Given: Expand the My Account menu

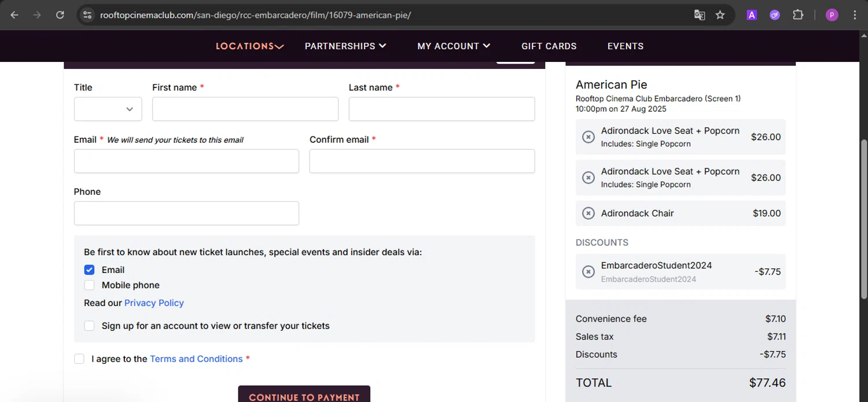Looking at the screenshot, I should point(454,46).
